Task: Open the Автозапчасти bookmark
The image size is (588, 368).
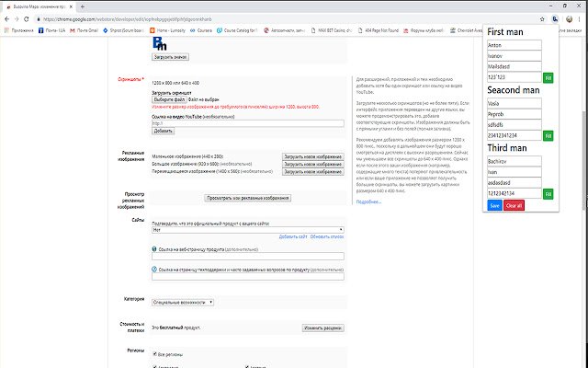Action: pos(284,30)
